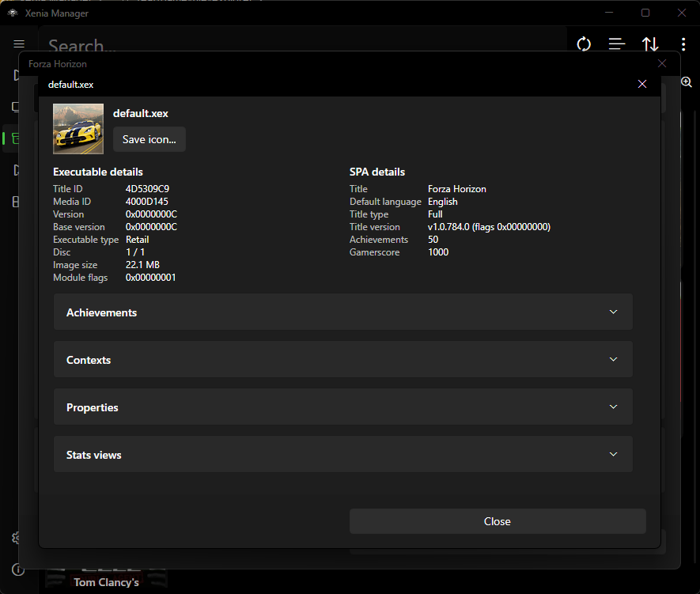Click the Achievements count 50
The image size is (700, 594).
point(433,239)
